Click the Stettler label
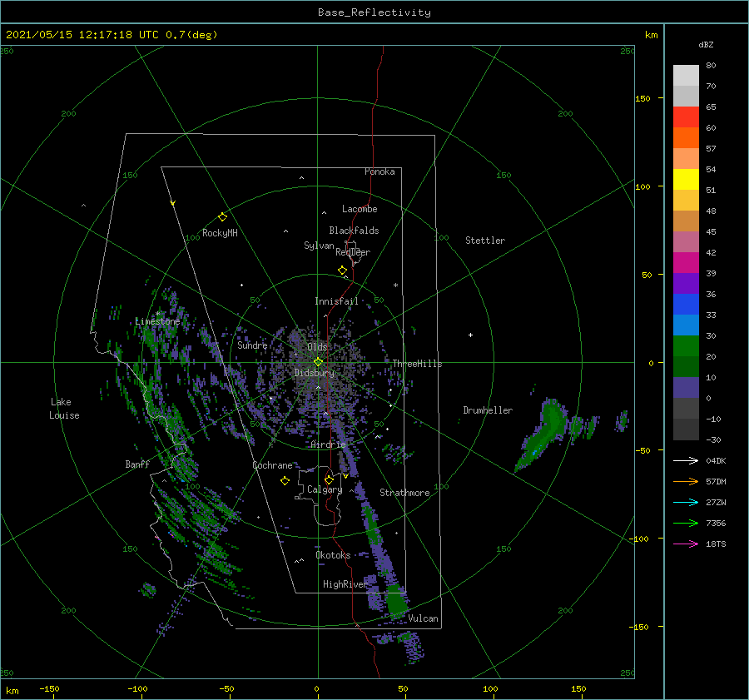The width and height of the screenshot is (749, 700). click(x=485, y=241)
